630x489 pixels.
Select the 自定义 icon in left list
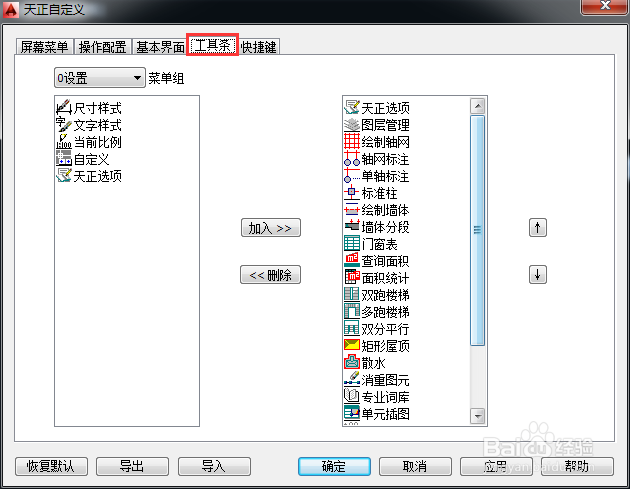pyautogui.click(x=63, y=159)
